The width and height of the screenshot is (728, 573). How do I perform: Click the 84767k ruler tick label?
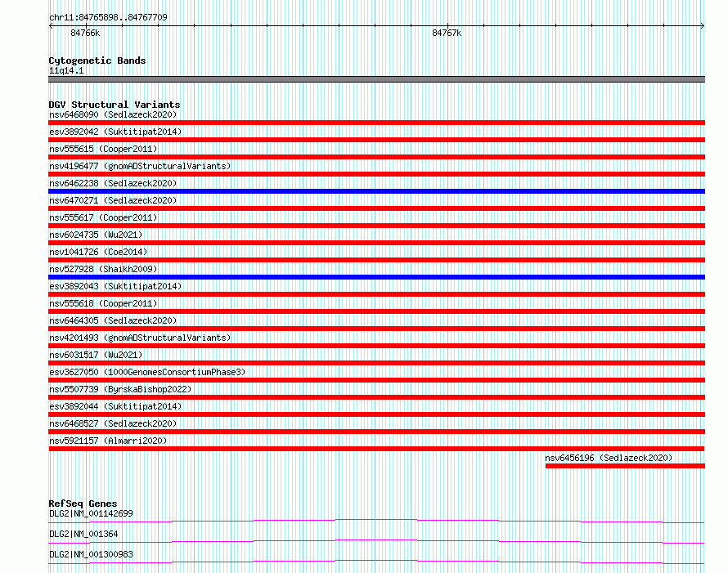point(447,33)
